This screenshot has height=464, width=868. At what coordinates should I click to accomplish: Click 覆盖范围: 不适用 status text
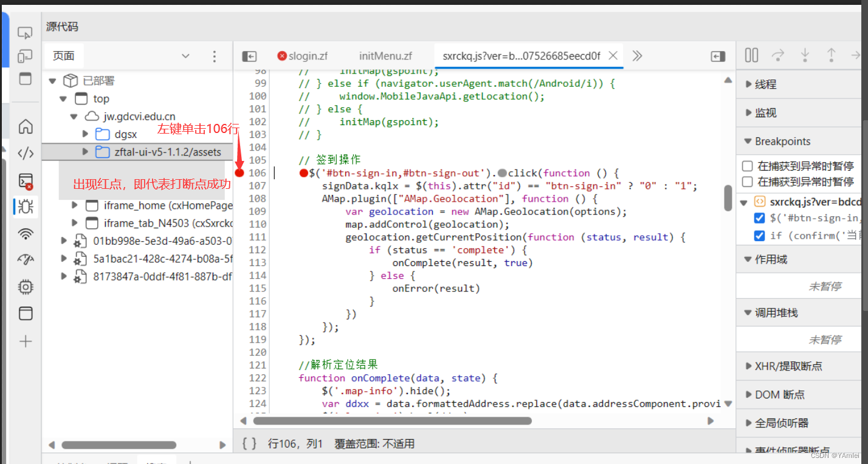tap(375, 444)
